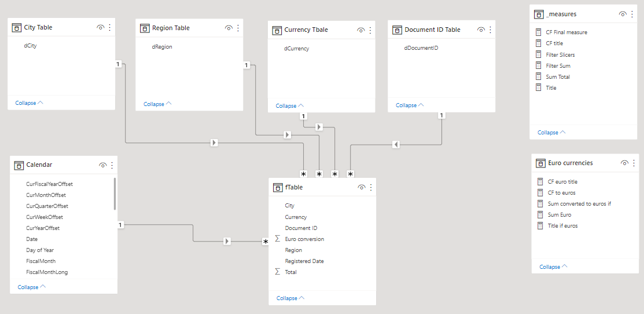Select Currency to fTable relationship arrow

pyautogui.click(x=319, y=127)
